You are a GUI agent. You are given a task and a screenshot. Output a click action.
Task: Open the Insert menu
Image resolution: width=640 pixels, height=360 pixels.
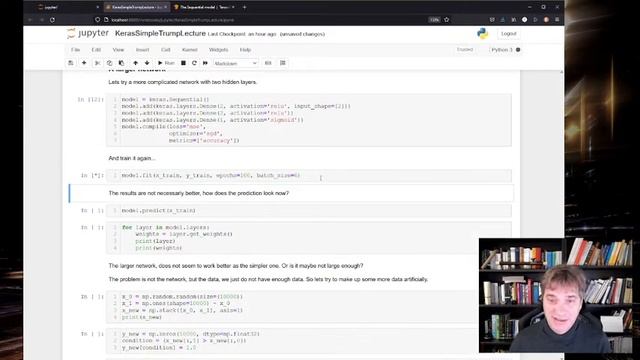click(x=142, y=50)
